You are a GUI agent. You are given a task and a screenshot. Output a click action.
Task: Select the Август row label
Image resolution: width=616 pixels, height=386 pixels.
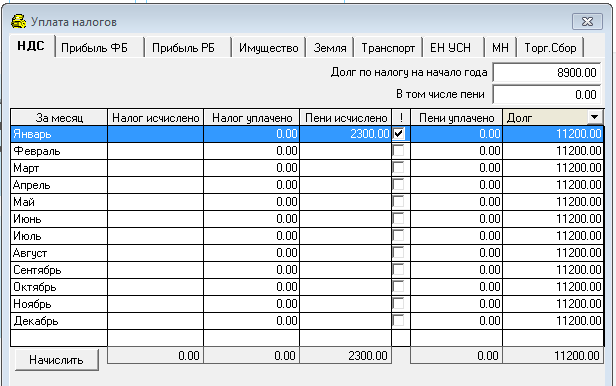pos(30,253)
